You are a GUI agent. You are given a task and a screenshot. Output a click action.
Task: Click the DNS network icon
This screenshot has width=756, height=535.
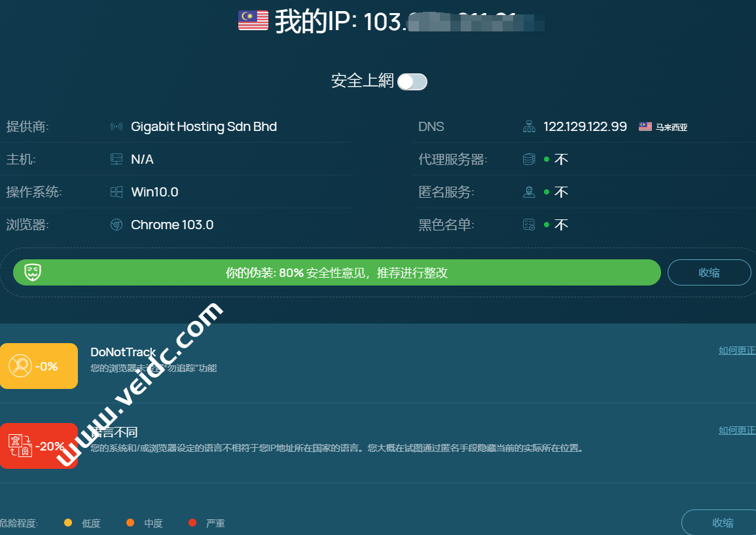coord(529,126)
